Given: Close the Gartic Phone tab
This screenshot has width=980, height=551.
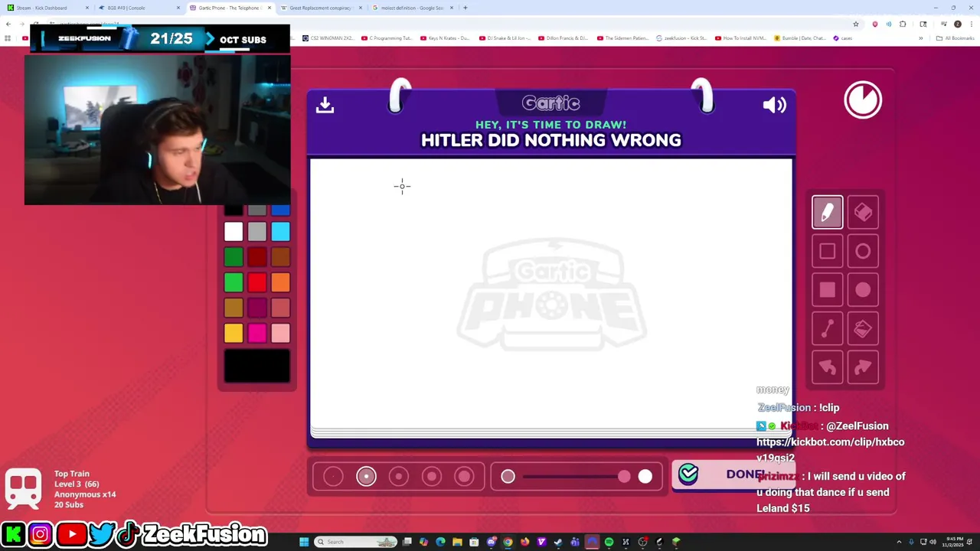Looking at the screenshot, I should pyautogui.click(x=269, y=8).
